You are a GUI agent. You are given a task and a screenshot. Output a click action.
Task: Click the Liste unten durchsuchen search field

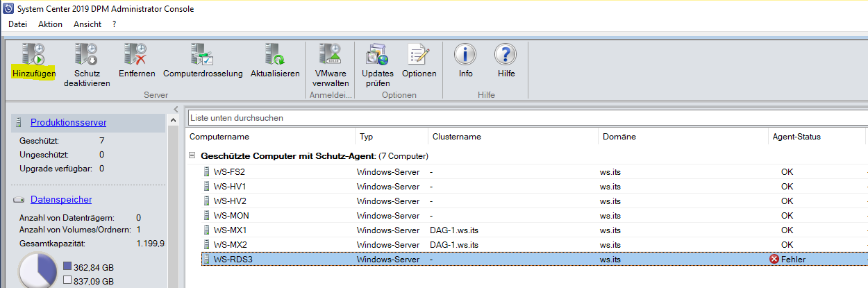pyautogui.click(x=526, y=118)
